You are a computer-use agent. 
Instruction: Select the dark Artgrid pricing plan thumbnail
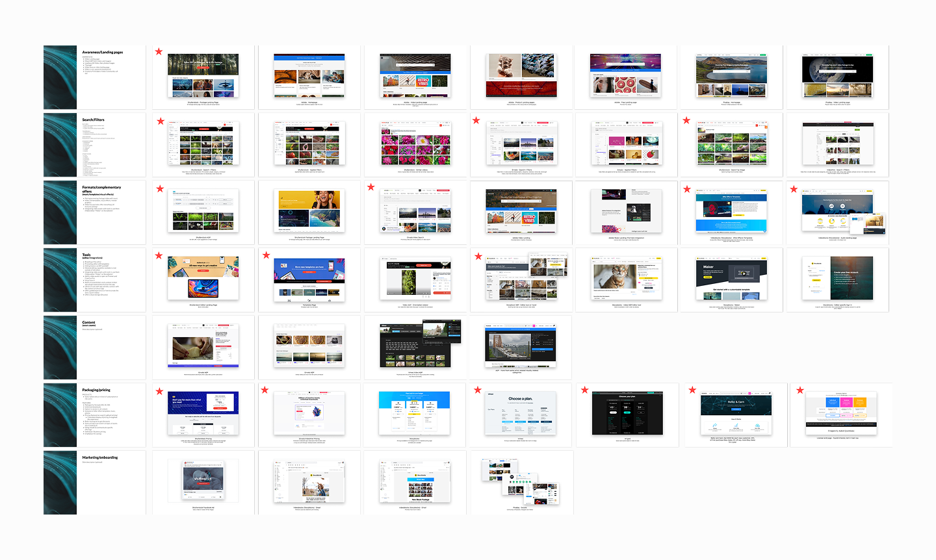pos(627,414)
